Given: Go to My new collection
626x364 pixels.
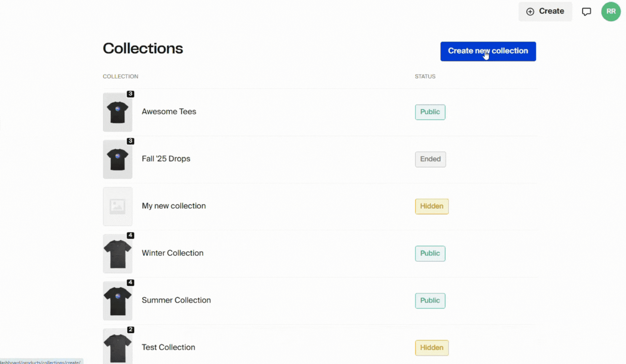Looking at the screenshot, I should [x=174, y=206].
